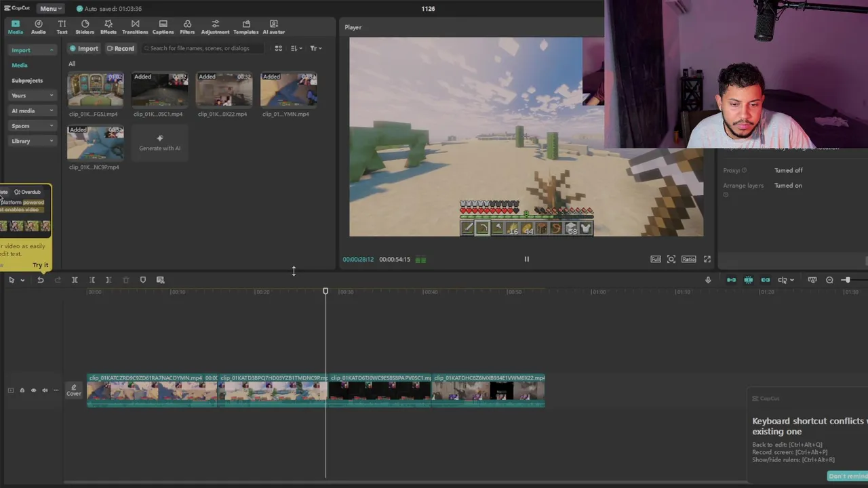Add a marker with the shield icon
Image resolution: width=868 pixels, height=488 pixels.
pyautogui.click(x=142, y=280)
